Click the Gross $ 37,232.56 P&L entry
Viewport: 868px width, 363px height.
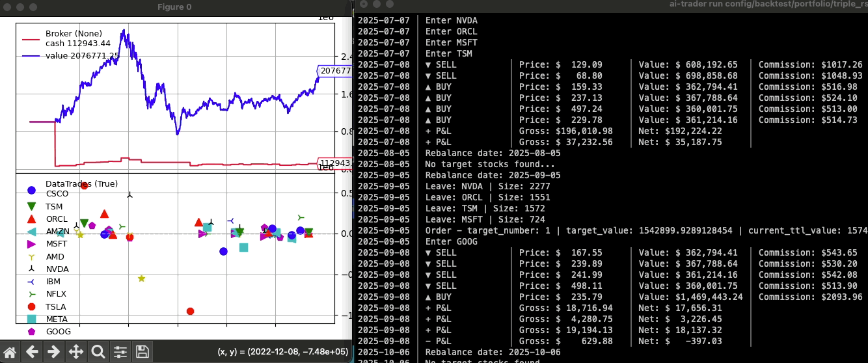click(566, 142)
